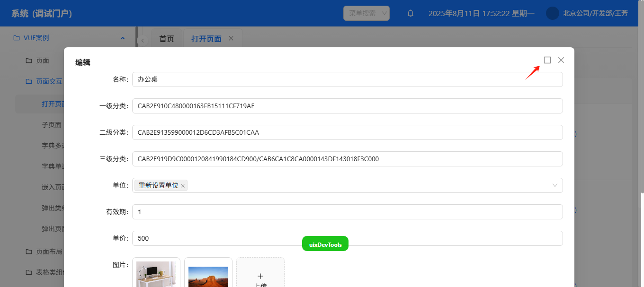The width and height of the screenshot is (644, 287).
Task: Open the 菜单搜索 dropdown
Action: (x=367, y=13)
